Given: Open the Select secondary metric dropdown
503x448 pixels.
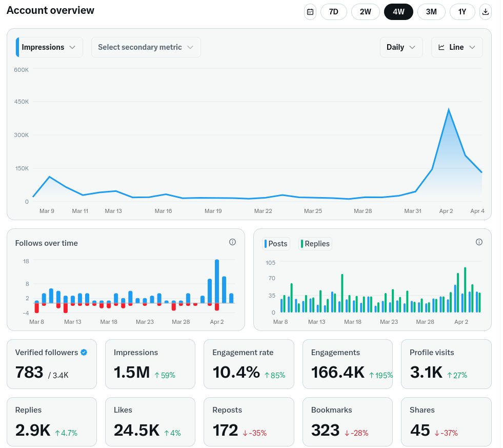Looking at the screenshot, I should [x=147, y=48].
